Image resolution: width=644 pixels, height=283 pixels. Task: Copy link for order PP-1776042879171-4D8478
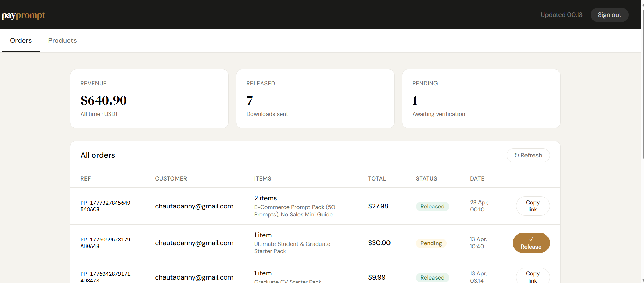coord(533,276)
